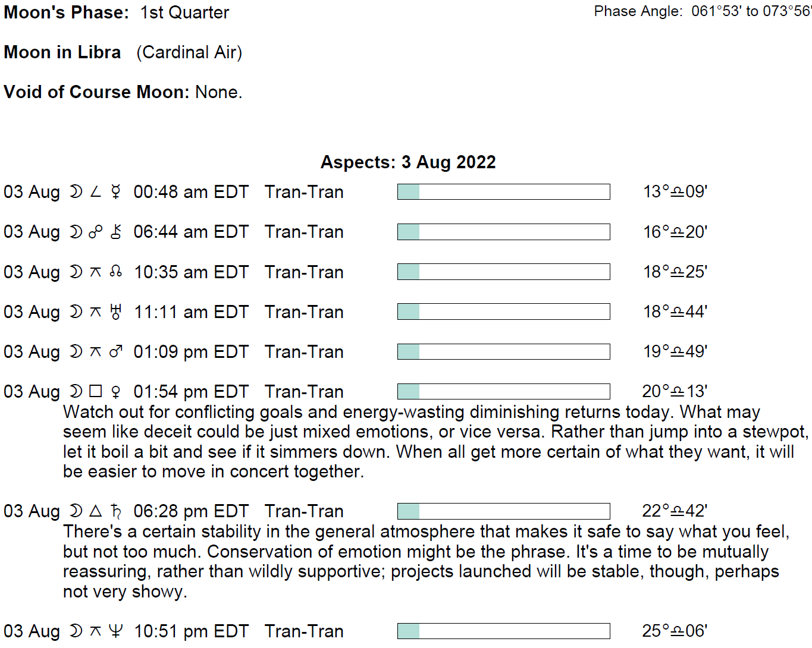Click the "Aspects: 3 Aug 2022" heading

tap(408, 162)
